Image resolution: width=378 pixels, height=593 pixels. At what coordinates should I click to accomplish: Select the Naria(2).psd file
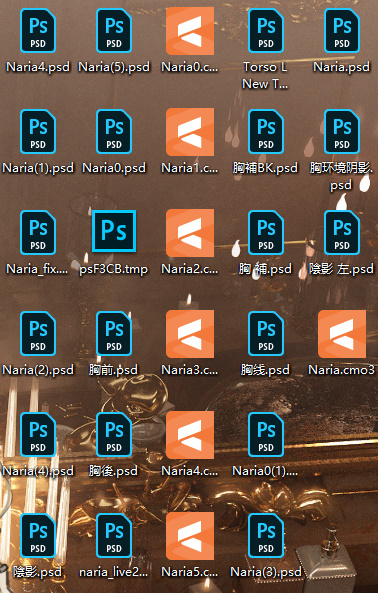[x=38, y=334]
